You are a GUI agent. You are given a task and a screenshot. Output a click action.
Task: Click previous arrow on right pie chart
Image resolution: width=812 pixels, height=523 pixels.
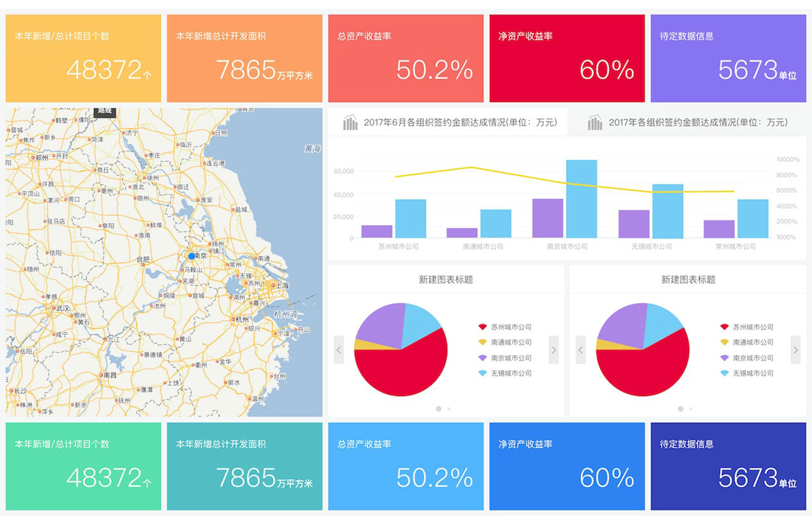pos(581,350)
